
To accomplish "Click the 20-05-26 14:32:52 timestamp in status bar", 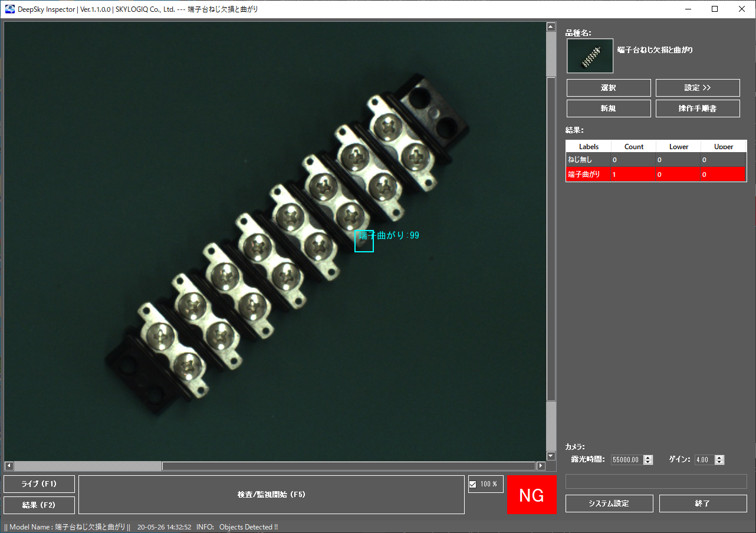I will click(x=164, y=527).
